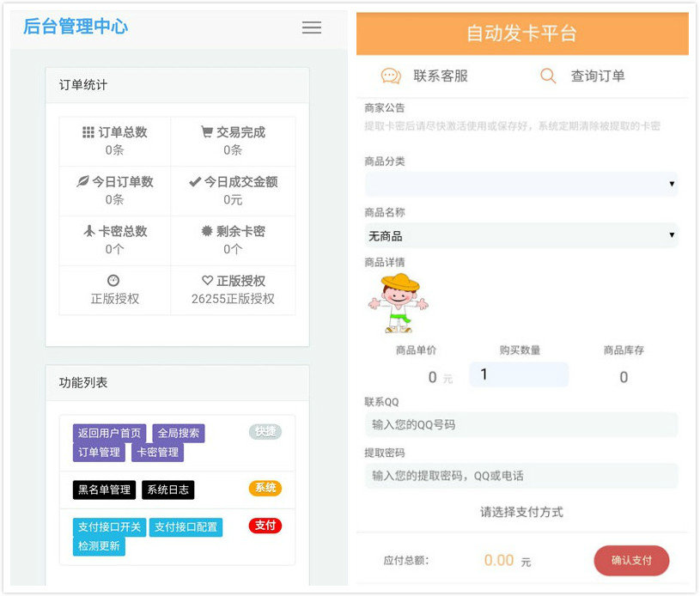This screenshot has width=700, height=596.
Task: Click the heart icon beside 正版授权
Action: coord(207,280)
